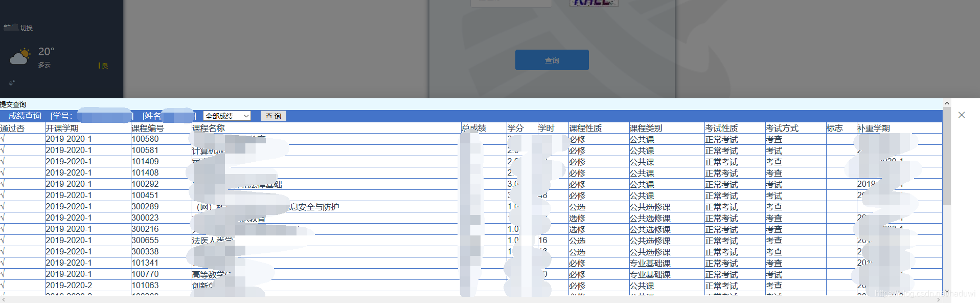Click the 16 hours cell in row 300655
The image size is (980, 303).
543,241
